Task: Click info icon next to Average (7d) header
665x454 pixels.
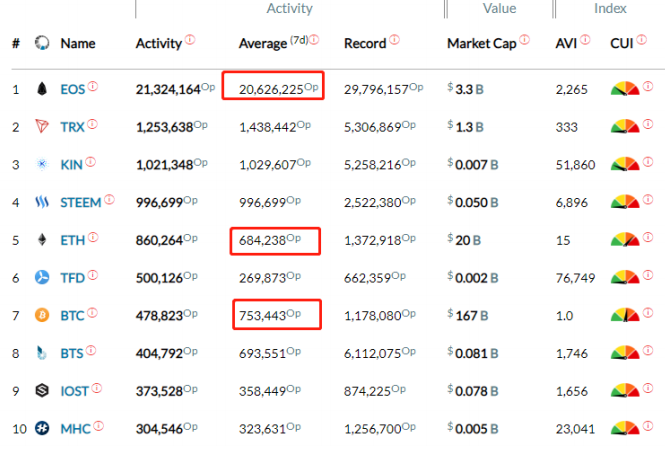Action: click(314, 39)
